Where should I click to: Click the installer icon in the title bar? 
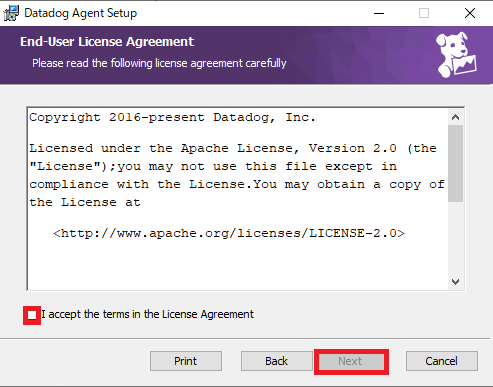coord(11,13)
